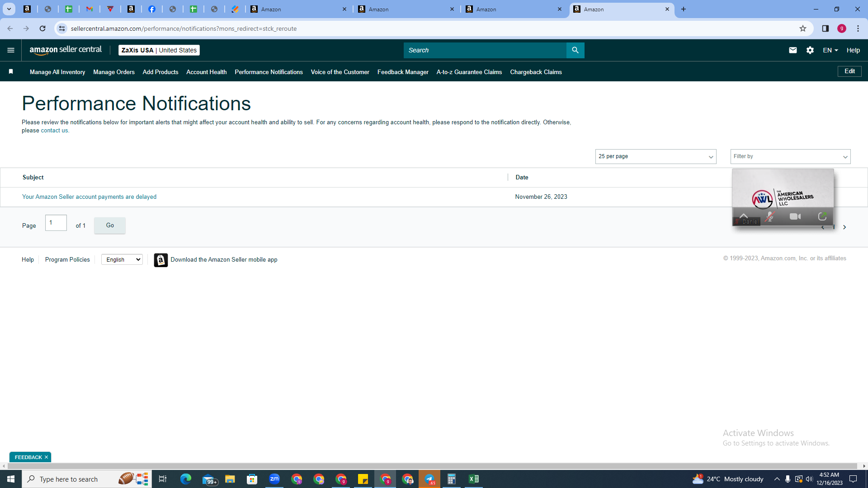Click the Go page button
868x488 pixels.
[x=110, y=225]
